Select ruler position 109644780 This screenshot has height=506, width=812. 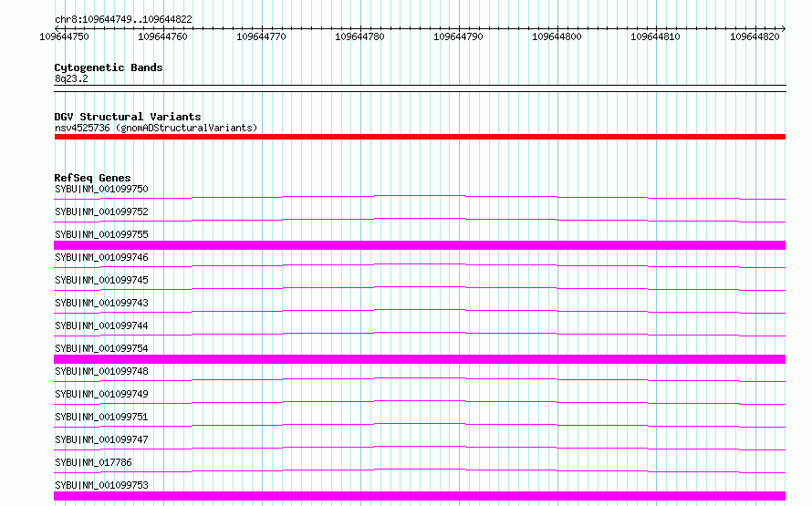(359, 36)
